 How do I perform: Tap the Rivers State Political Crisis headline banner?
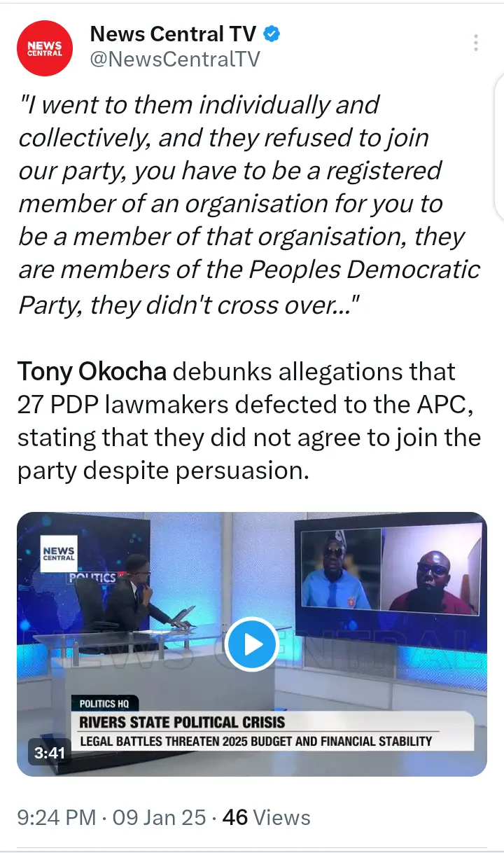click(183, 721)
